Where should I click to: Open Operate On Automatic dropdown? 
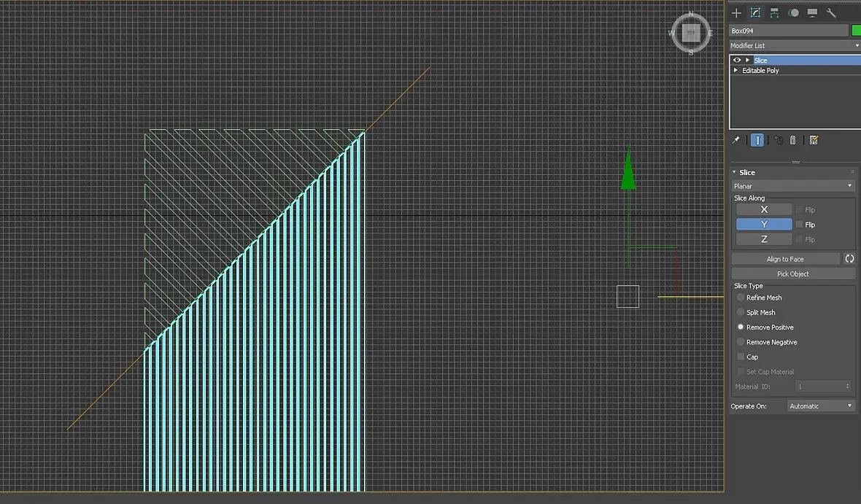click(x=821, y=406)
